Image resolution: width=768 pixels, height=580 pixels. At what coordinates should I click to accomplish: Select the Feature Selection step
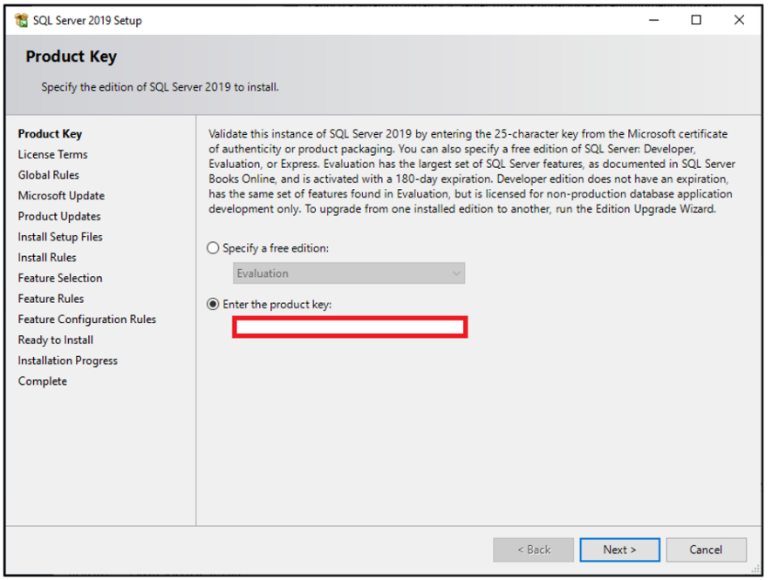[60, 278]
